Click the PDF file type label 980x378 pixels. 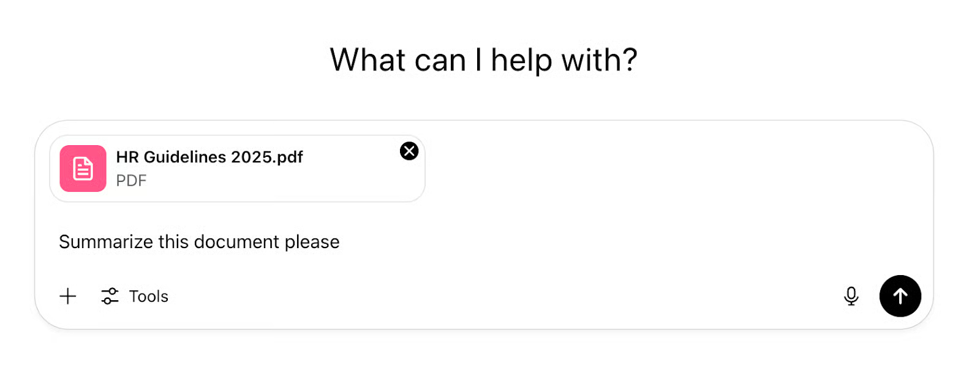pos(131,181)
